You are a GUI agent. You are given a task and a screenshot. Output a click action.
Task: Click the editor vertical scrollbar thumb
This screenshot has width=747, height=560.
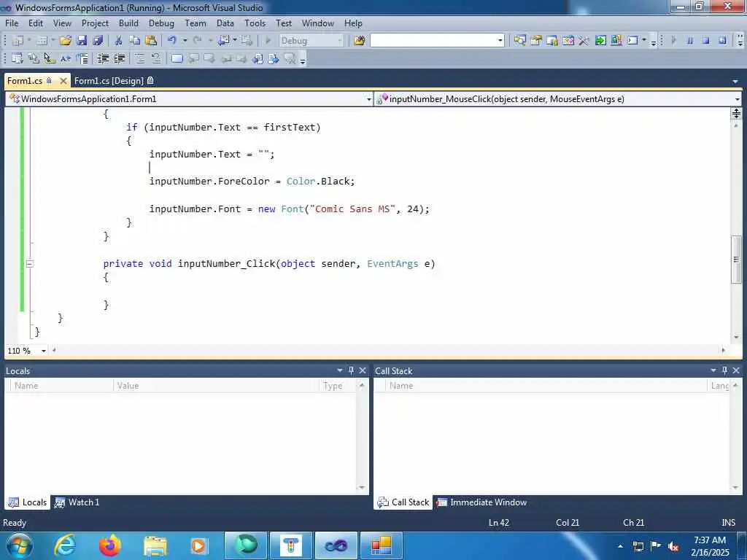click(735, 260)
